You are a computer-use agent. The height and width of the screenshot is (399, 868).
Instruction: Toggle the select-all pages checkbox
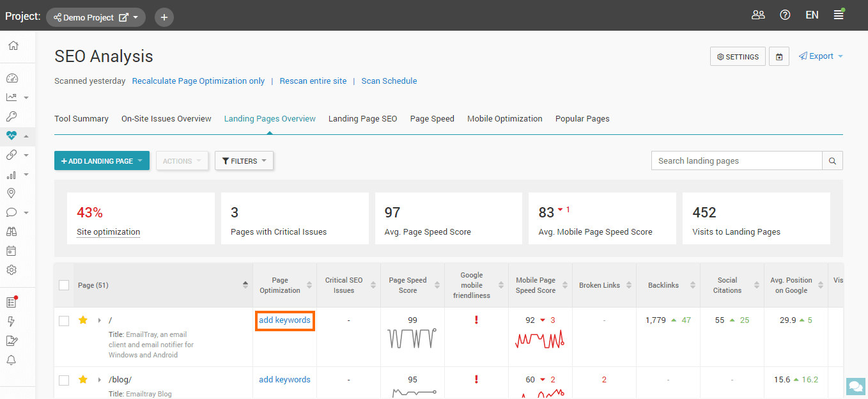pos(64,285)
